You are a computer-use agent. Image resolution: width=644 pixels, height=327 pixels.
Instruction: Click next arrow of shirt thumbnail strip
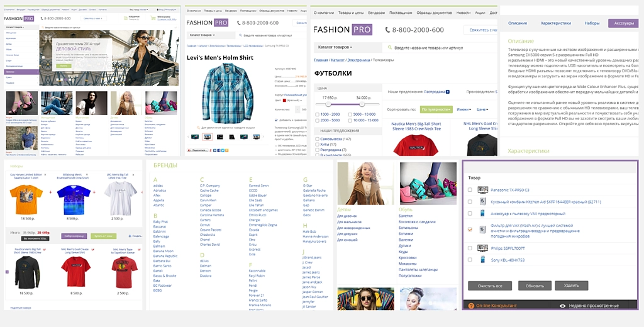pos(264,137)
